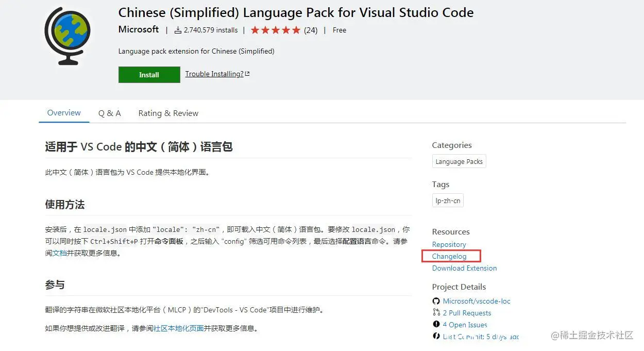Click the GitHub icon next to Microsoft/vscode-loc
Viewport: 644px width, 351px height.
pyautogui.click(x=436, y=301)
